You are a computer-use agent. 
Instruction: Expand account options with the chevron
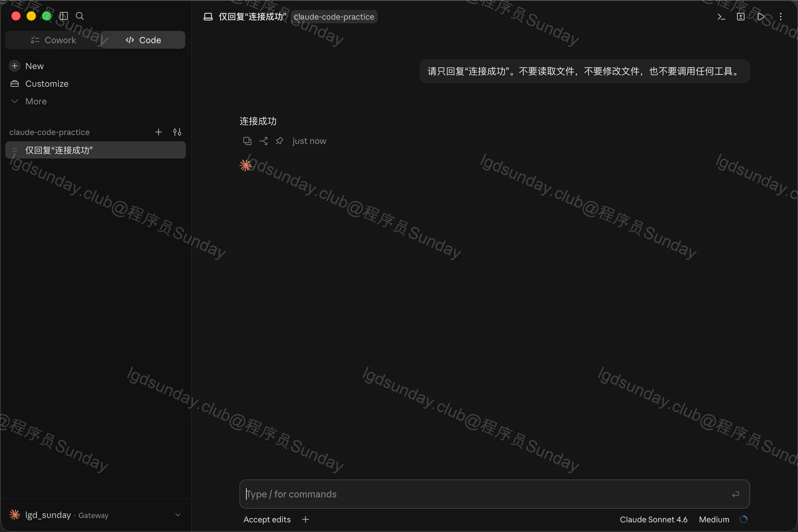point(178,515)
